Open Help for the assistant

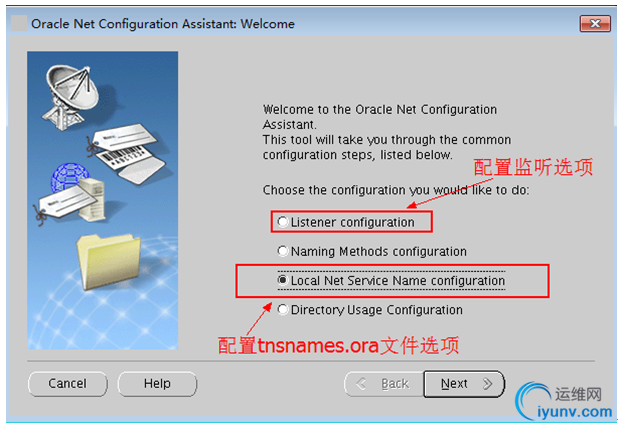[157, 383]
